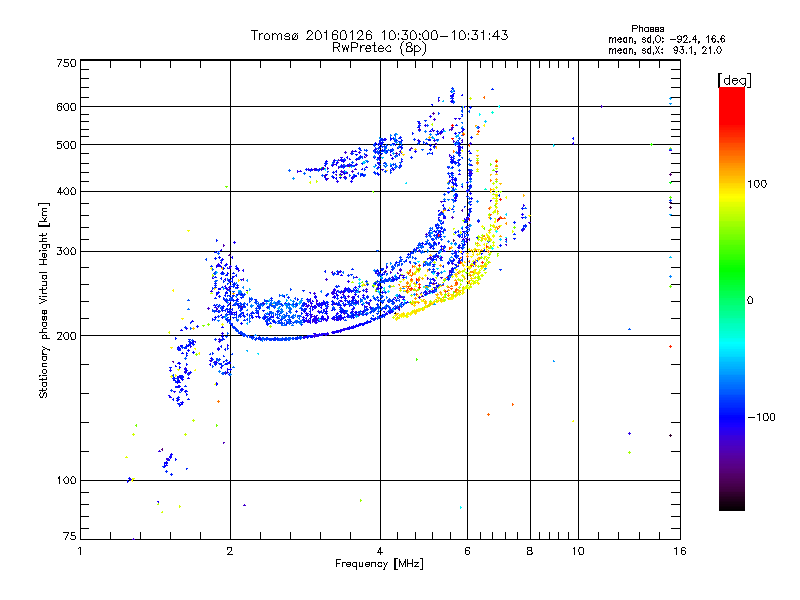The image size is (800, 600).
Task: Click the y-axis tick label '300'
Action: (67, 252)
